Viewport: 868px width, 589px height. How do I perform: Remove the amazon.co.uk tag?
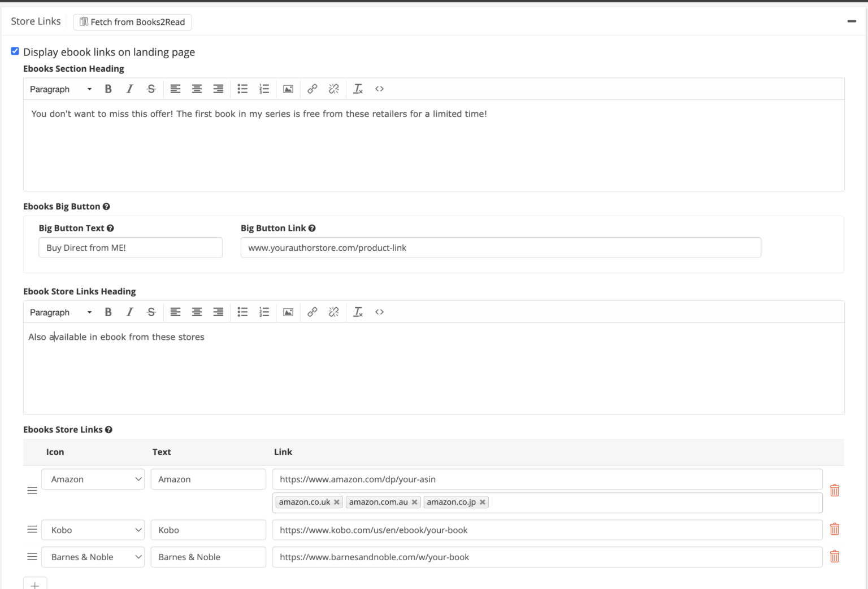coord(337,502)
